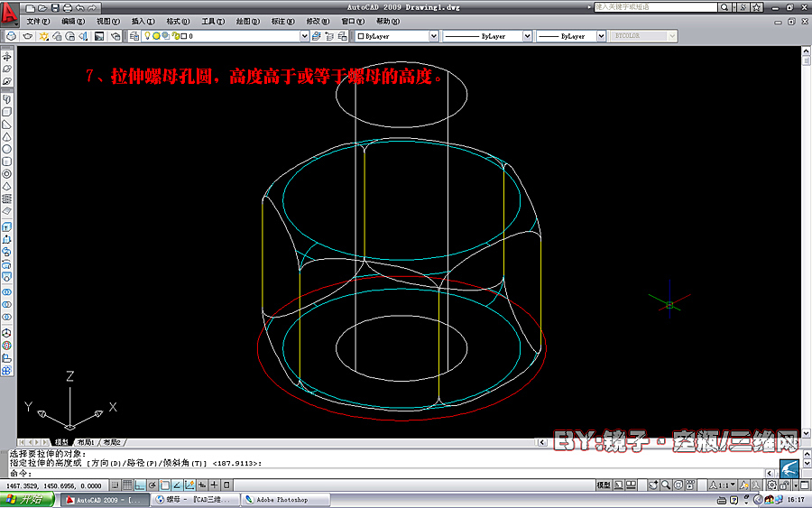Expand the ByLayer lineweight dropdown
This screenshot has width=812, height=508.
pos(601,36)
